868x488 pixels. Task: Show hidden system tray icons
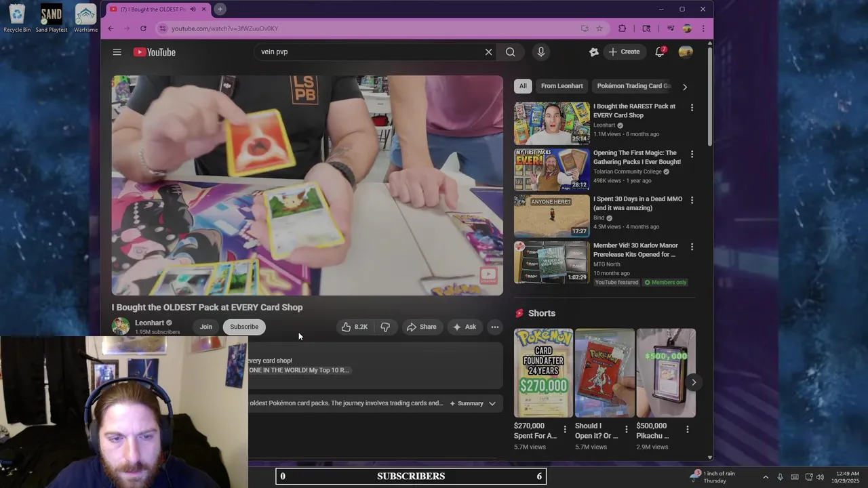pyautogui.click(x=766, y=477)
